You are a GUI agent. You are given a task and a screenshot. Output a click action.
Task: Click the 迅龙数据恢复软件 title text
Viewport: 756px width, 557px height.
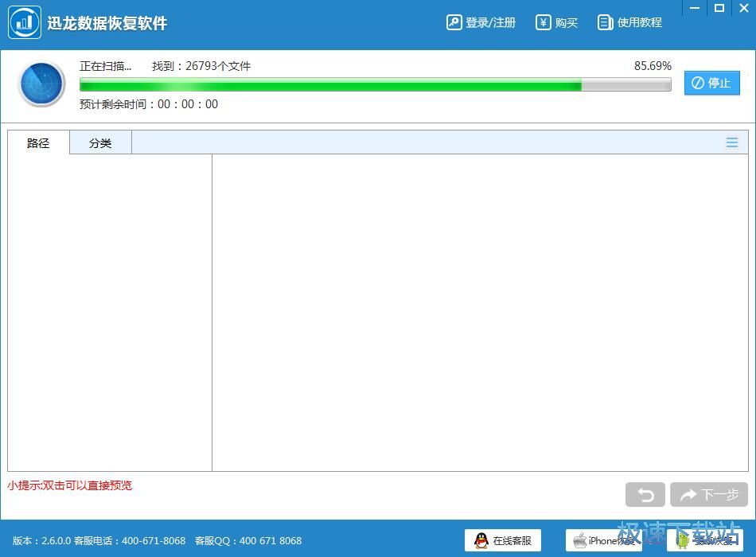pos(107,22)
